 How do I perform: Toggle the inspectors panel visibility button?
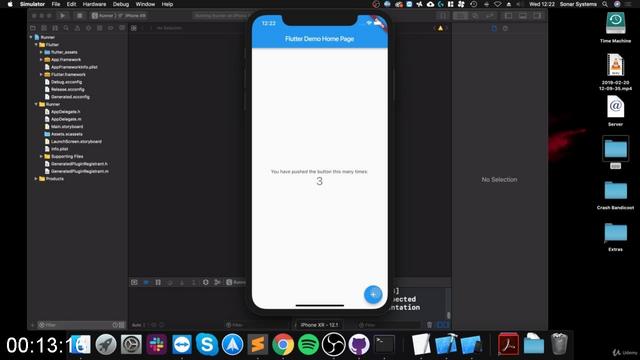[x=538, y=16]
